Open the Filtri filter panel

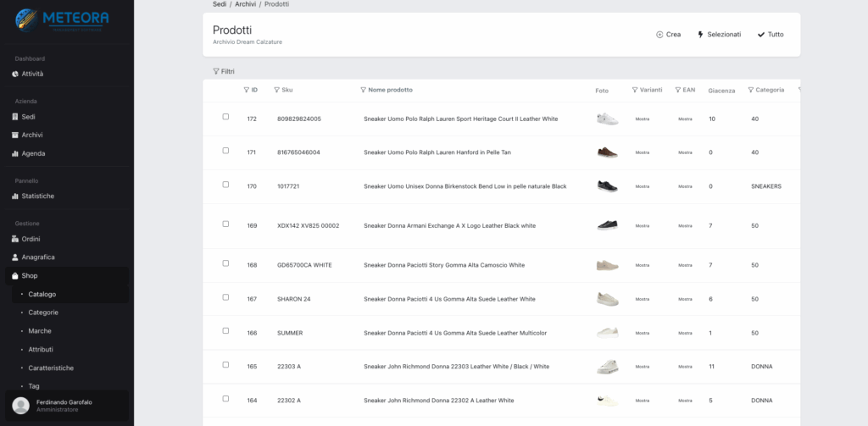[224, 71]
